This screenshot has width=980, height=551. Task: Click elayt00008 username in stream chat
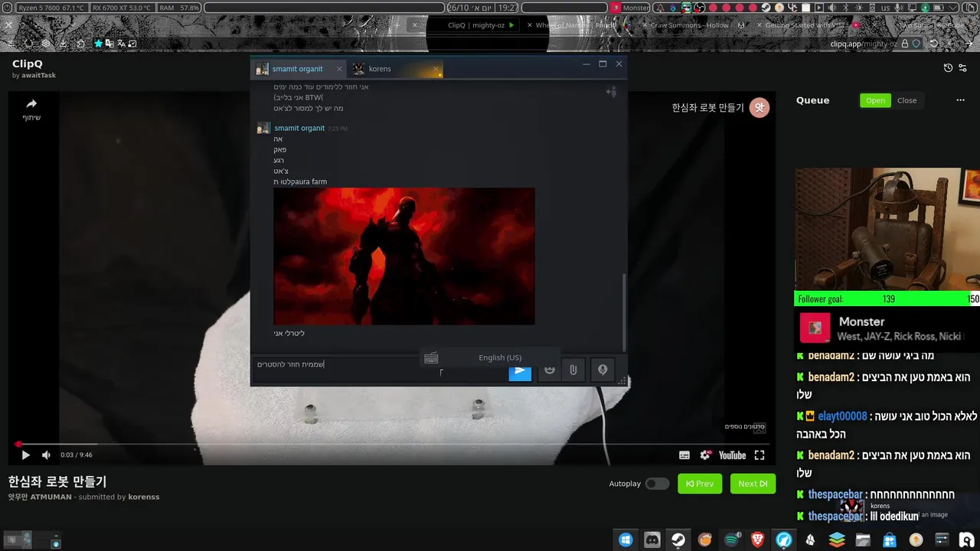click(842, 416)
